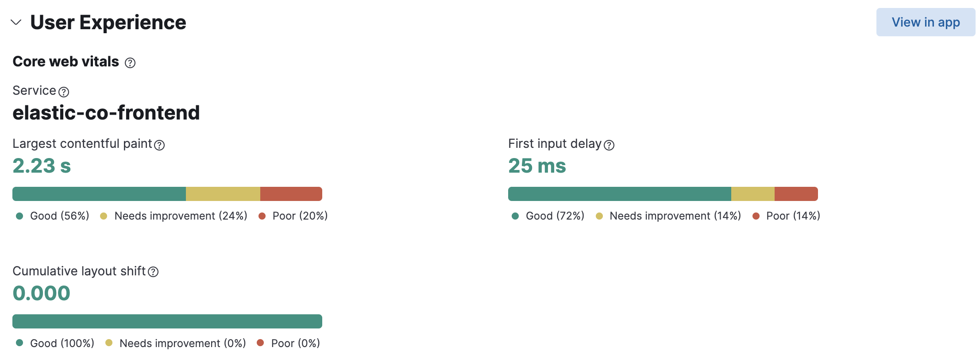980x363 pixels.
Task: Click Good (72%) legend dot
Action: [515, 216]
